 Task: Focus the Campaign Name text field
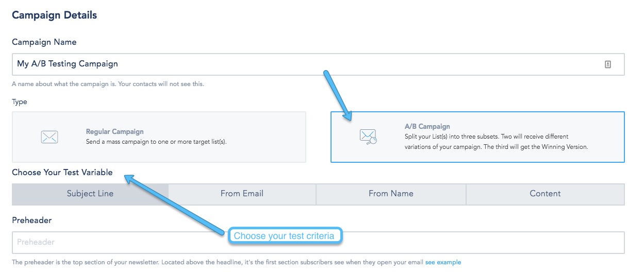coord(318,64)
